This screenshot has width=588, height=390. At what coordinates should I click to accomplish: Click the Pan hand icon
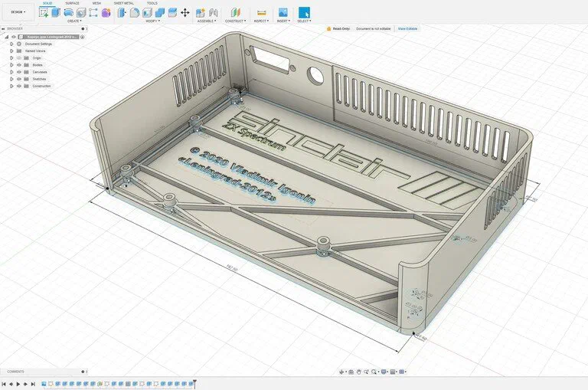pos(358,372)
